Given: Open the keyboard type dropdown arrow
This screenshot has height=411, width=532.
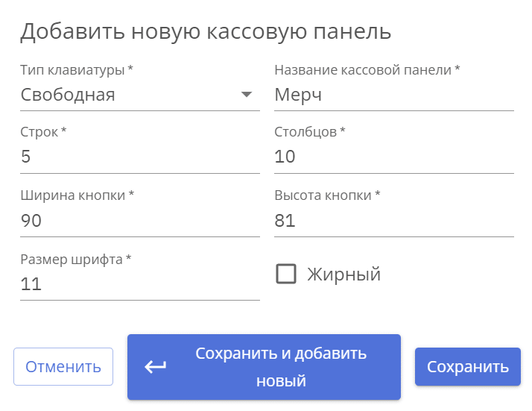Looking at the screenshot, I should click(247, 95).
